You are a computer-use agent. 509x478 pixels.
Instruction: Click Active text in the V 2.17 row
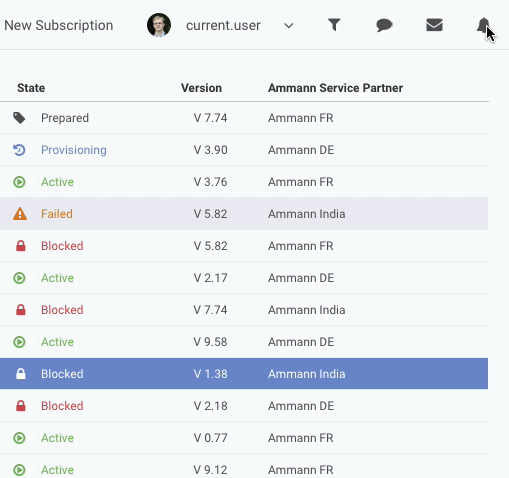pyautogui.click(x=57, y=278)
